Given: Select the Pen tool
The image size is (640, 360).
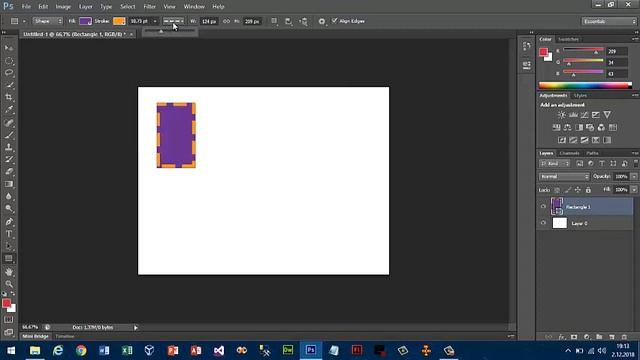Looking at the screenshot, I should (9, 222).
